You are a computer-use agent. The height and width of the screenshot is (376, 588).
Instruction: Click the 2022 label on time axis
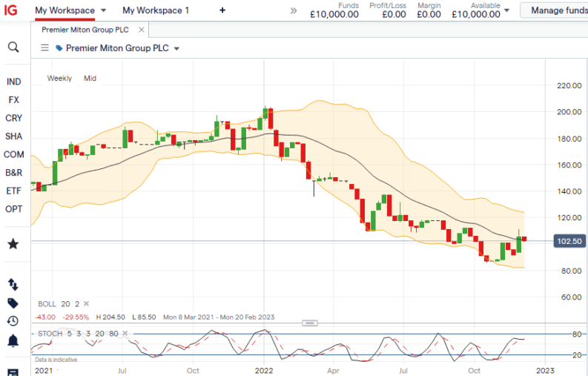point(264,371)
